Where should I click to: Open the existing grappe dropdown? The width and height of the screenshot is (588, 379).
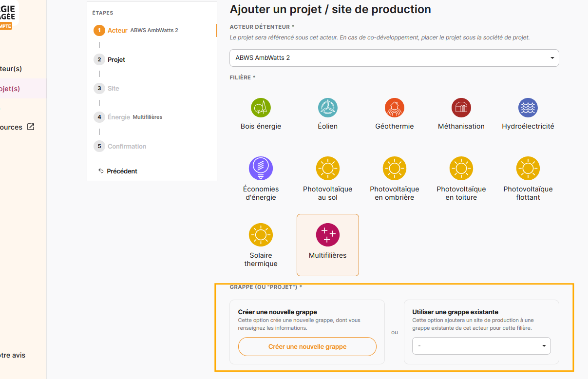481,346
